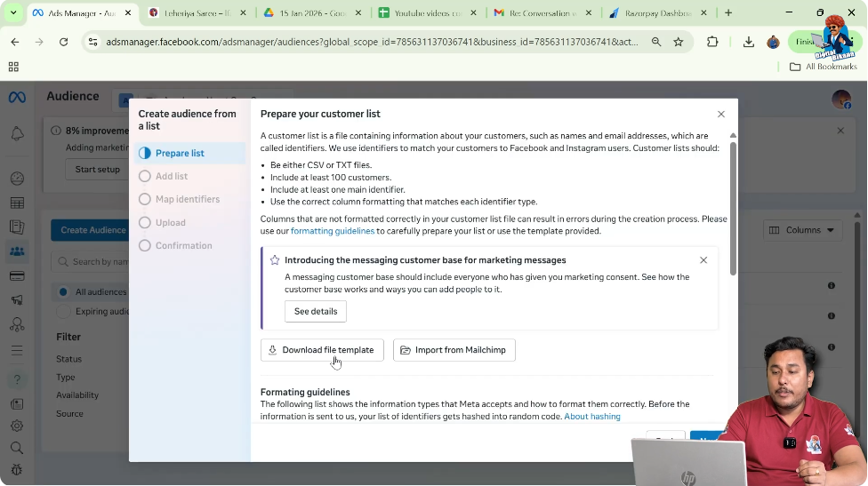The width and height of the screenshot is (868, 486).
Task: Close the Razorpay Dashboard tab
Action: point(703,12)
